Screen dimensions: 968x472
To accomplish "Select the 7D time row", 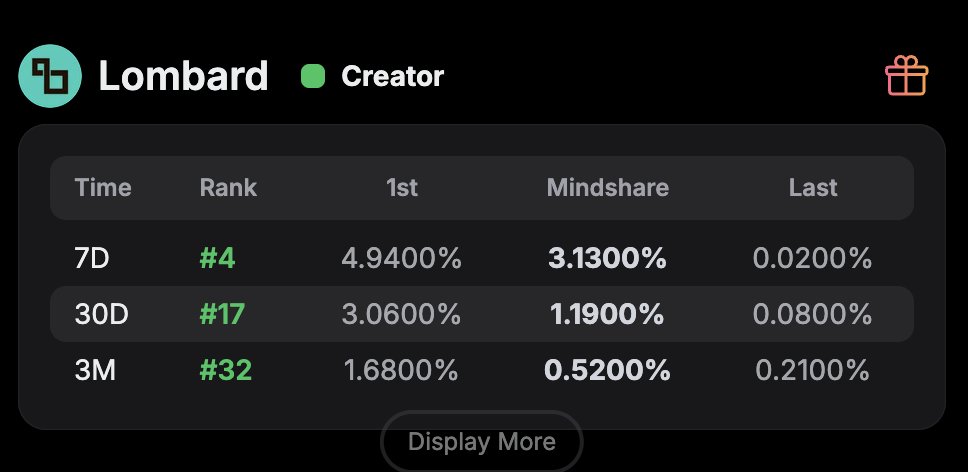I will tap(92, 259).
